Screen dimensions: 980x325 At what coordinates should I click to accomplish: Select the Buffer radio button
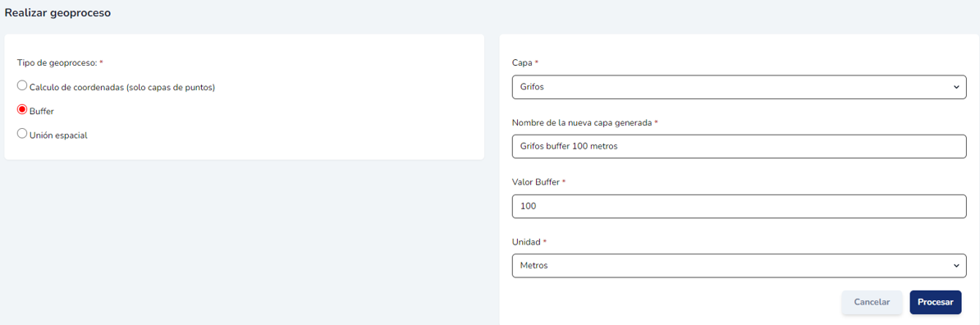point(22,109)
